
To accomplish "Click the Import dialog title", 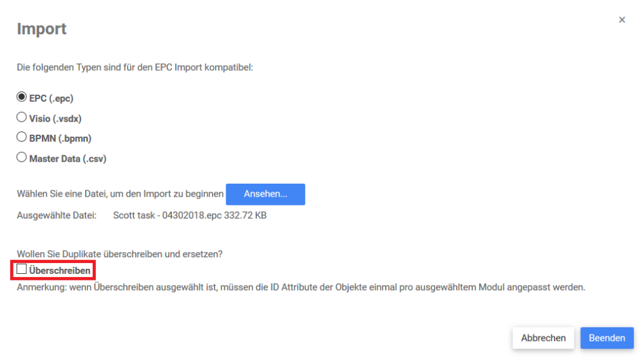I will pyautogui.click(x=42, y=29).
